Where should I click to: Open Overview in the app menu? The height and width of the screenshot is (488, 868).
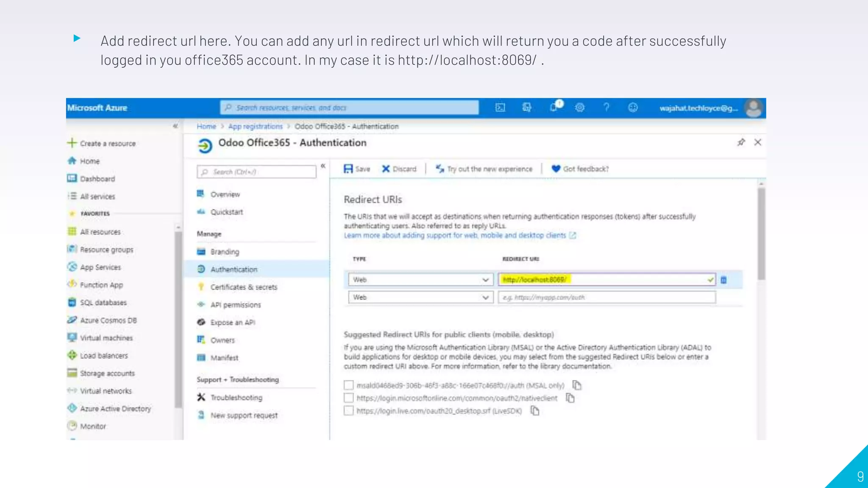(225, 194)
